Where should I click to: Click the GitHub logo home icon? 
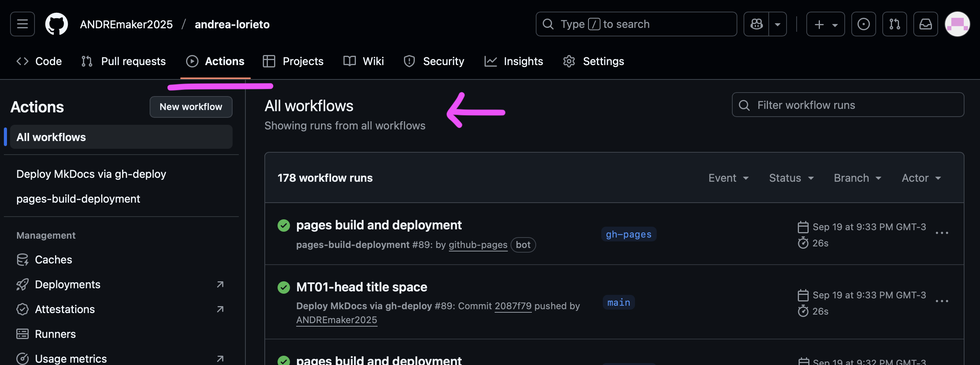point(57,24)
